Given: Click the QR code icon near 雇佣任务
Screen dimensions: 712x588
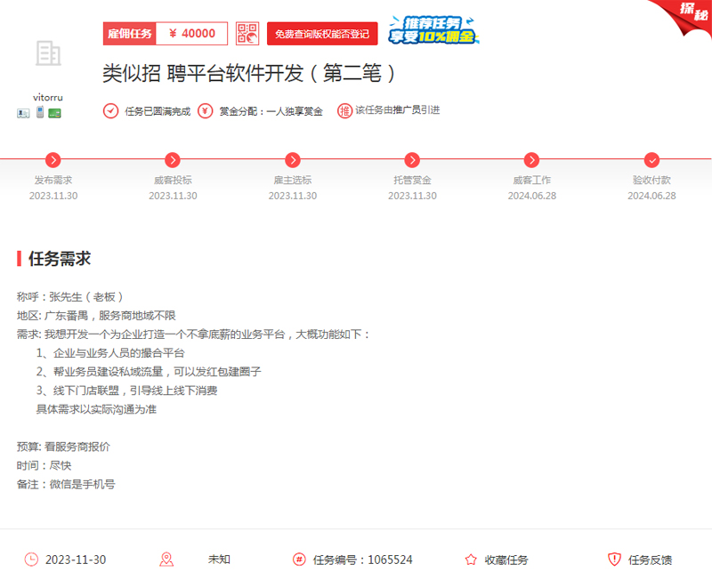Looking at the screenshot, I should click(249, 33).
